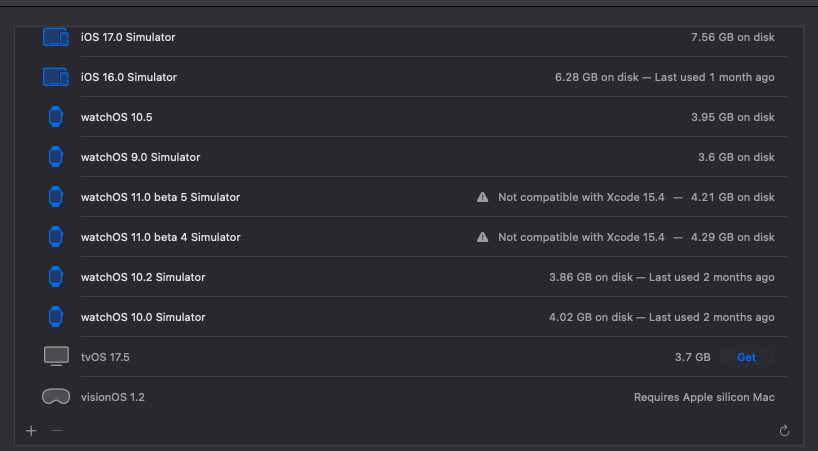The height and width of the screenshot is (451, 818).
Task: Click the visionOS 1.2 label
Action: [x=112, y=397]
